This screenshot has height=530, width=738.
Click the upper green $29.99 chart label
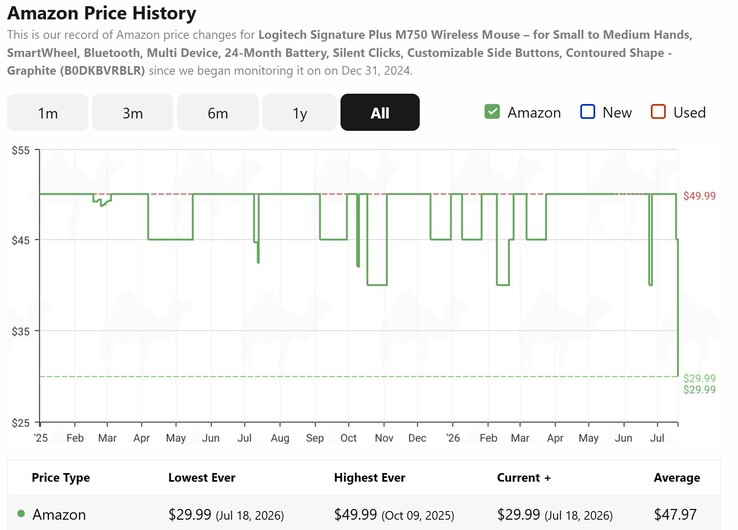699,378
